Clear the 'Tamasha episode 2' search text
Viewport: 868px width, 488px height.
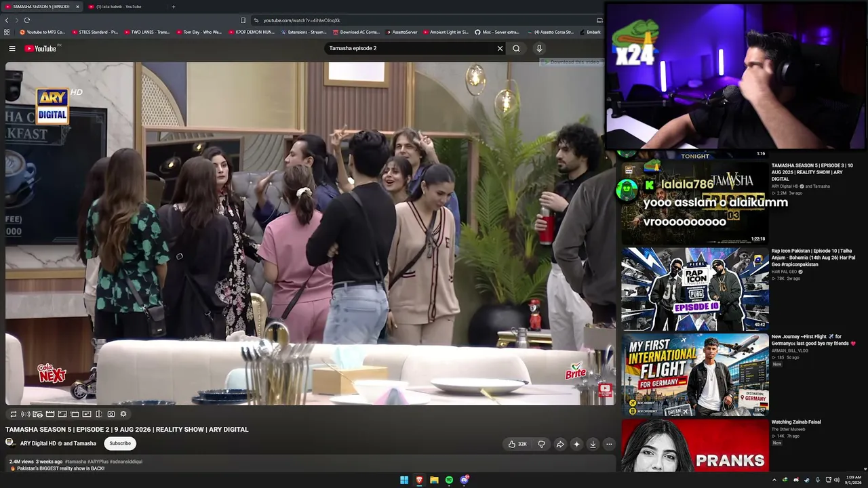pyautogui.click(x=500, y=49)
